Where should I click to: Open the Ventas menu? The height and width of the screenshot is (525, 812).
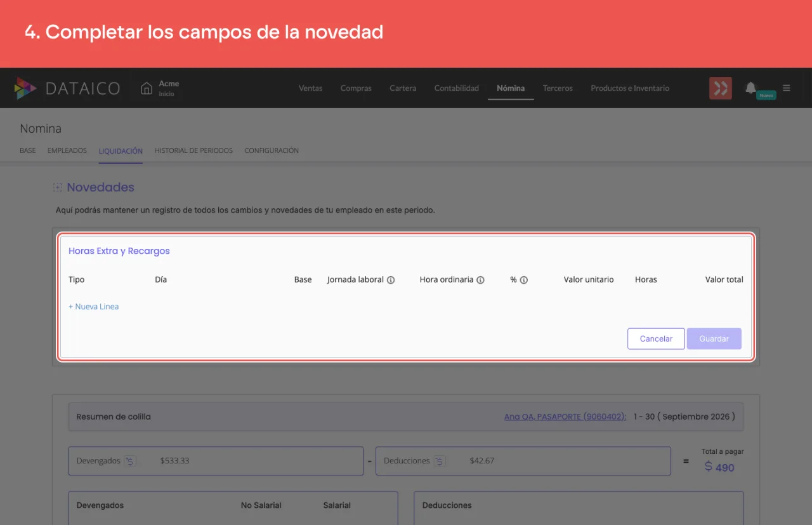[311, 88]
